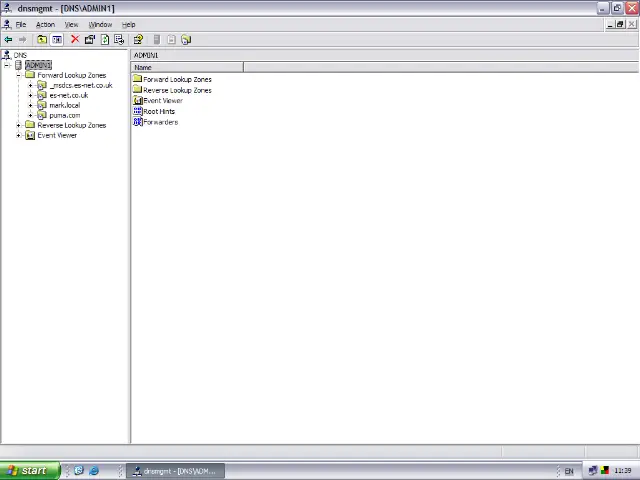This screenshot has height=480, width=640.
Task: Click the dnsmgmt title bar icon
Action: point(7,8)
